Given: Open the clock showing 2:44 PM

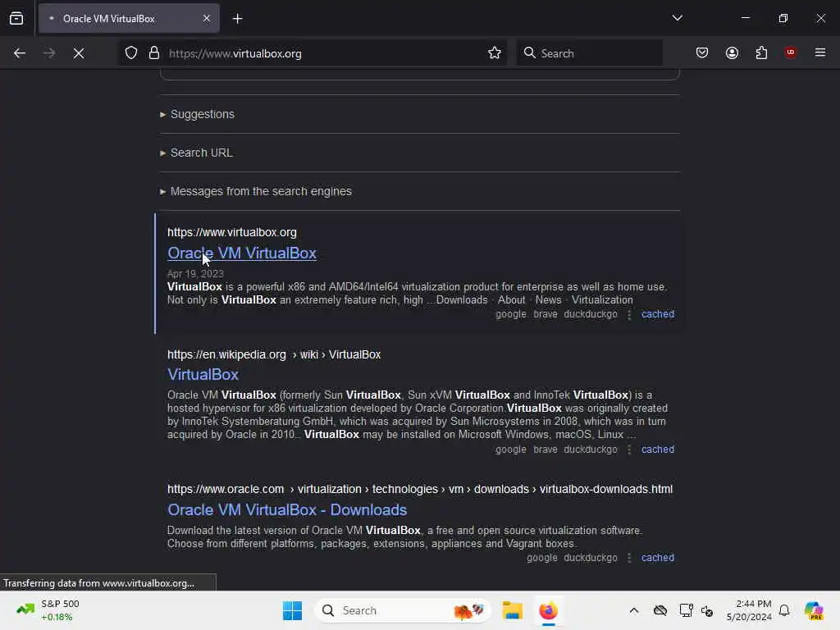Looking at the screenshot, I should coord(749,610).
